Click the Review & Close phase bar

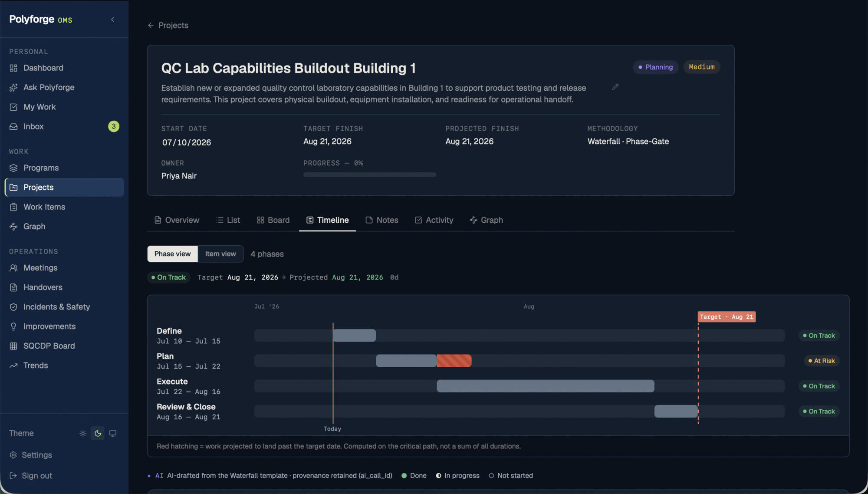(x=676, y=411)
